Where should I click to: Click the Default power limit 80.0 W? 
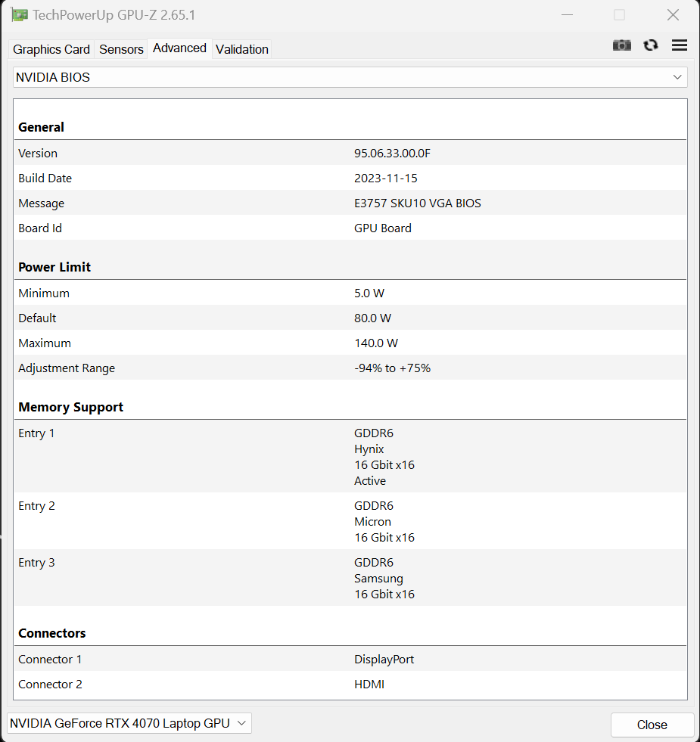372,318
